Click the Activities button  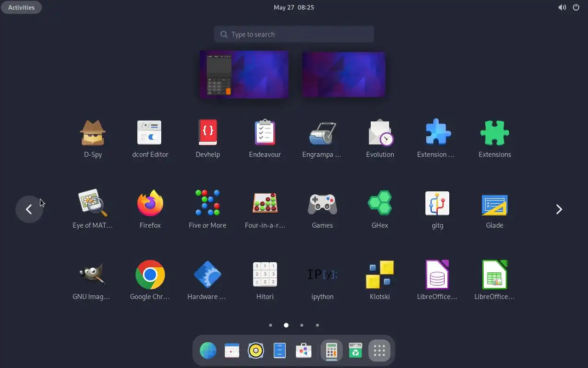[x=22, y=7]
